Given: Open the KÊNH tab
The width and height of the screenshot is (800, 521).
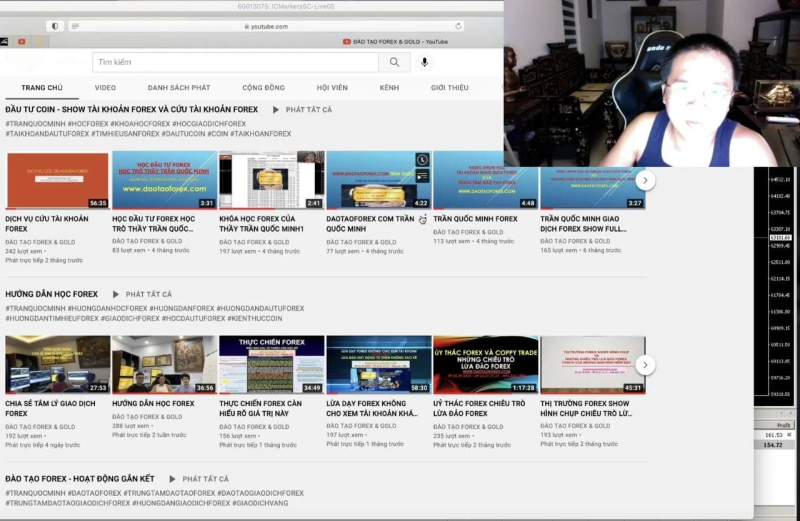Looking at the screenshot, I should 389,88.
